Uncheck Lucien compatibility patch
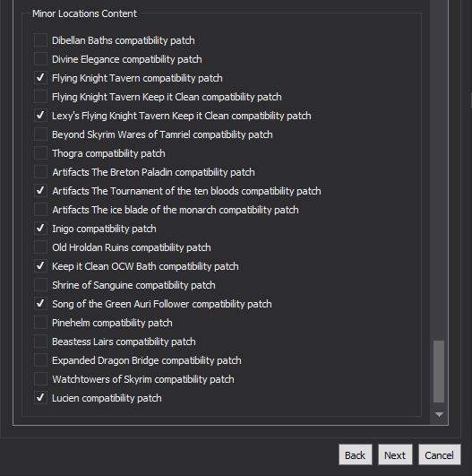Screen dimensions: 472x476 40,398
